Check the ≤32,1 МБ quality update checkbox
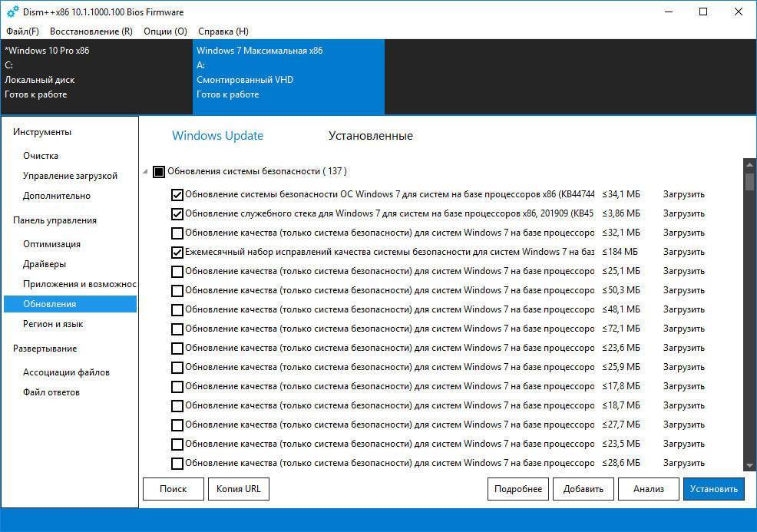This screenshot has width=757, height=532. tap(177, 233)
